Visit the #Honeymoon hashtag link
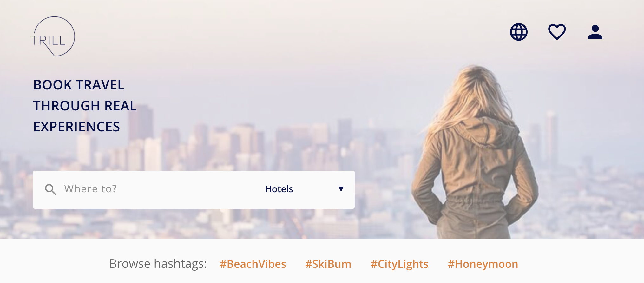Image resolution: width=644 pixels, height=283 pixels. [x=483, y=264]
